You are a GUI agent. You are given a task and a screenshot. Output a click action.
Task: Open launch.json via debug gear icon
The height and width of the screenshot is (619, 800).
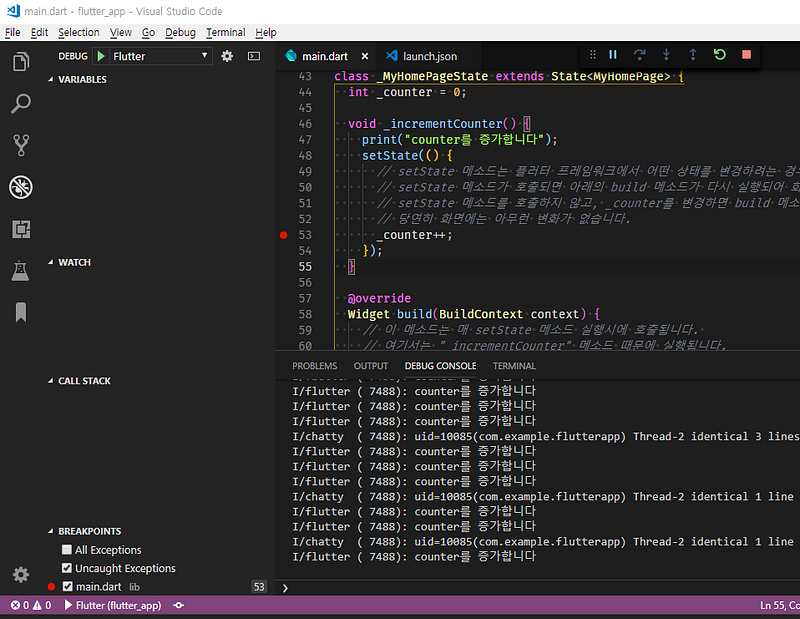(x=227, y=57)
